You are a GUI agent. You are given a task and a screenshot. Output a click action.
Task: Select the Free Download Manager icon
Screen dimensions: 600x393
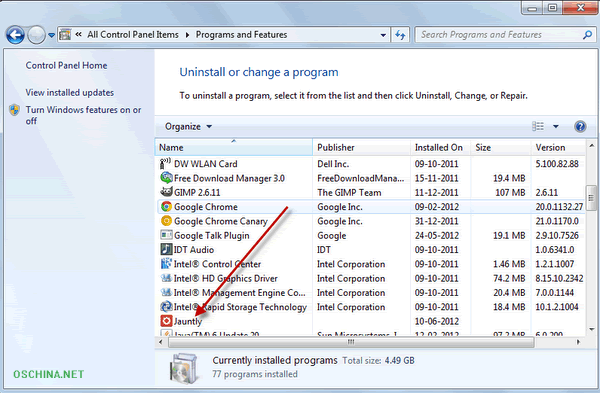point(166,178)
